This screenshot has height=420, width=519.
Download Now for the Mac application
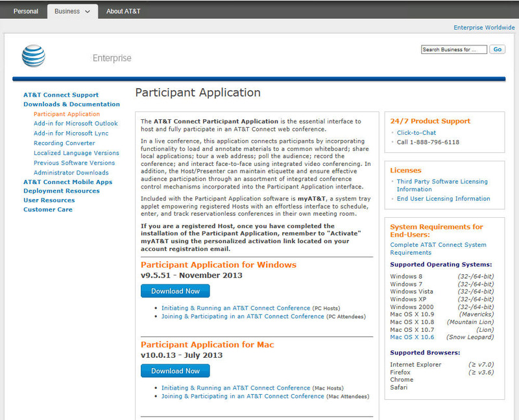click(x=175, y=371)
